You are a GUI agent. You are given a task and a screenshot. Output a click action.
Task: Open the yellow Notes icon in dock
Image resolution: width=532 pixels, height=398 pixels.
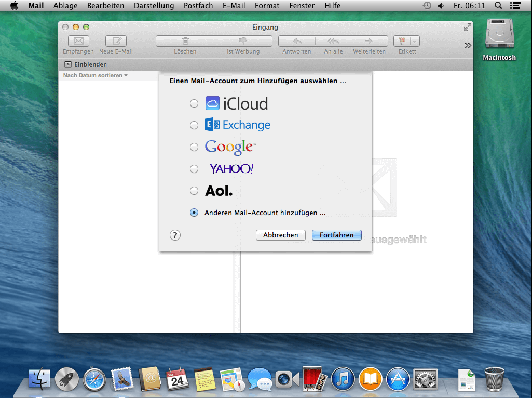[x=205, y=379]
